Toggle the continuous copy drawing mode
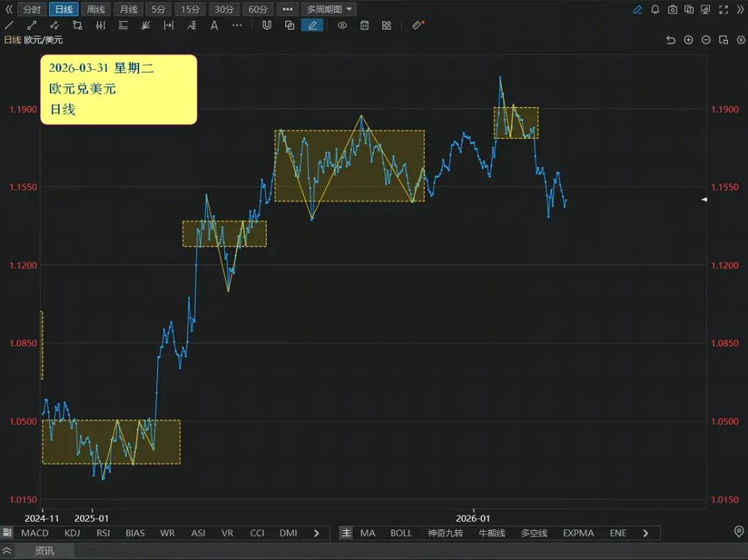The width and height of the screenshot is (748, 560). [290, 26]
